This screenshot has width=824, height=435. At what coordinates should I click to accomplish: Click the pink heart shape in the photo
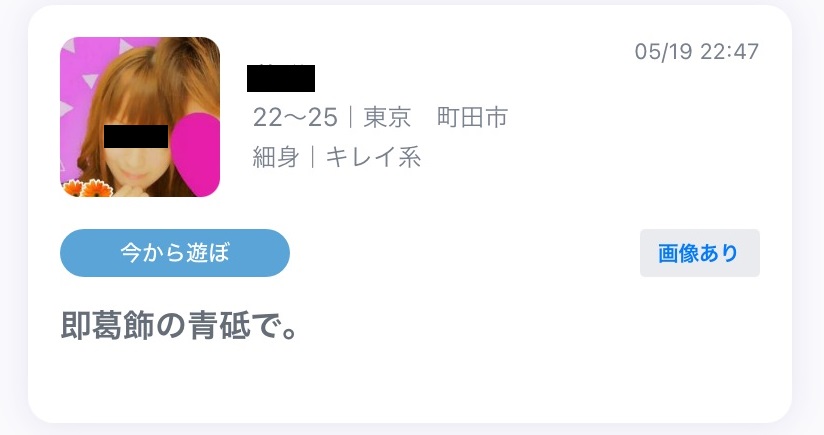pyautogui.click(x=195, y=154)
